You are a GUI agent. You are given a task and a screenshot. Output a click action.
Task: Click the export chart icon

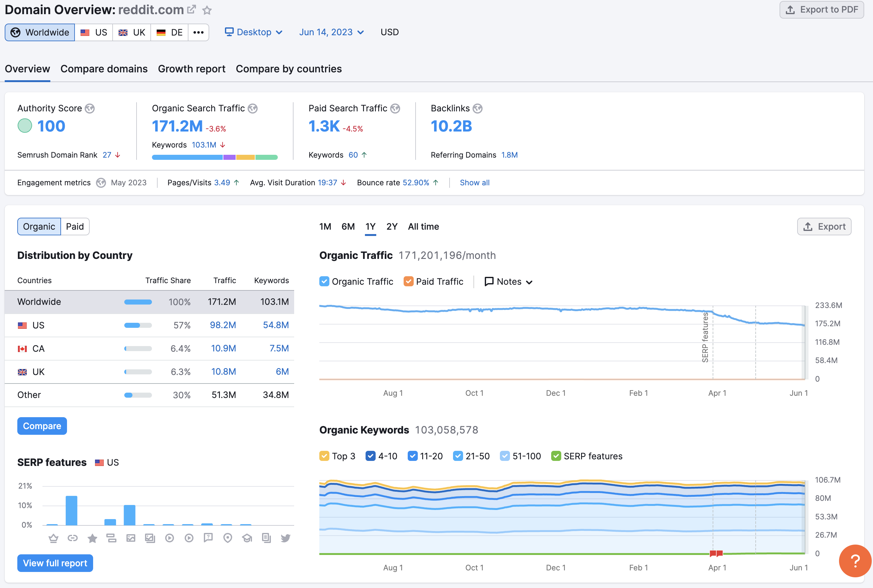click(825, 227)
